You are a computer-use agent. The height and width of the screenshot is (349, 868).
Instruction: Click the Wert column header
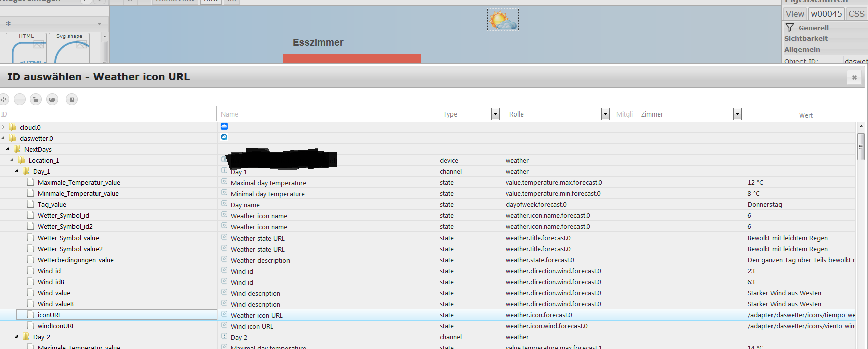click(x=806, y=115)
